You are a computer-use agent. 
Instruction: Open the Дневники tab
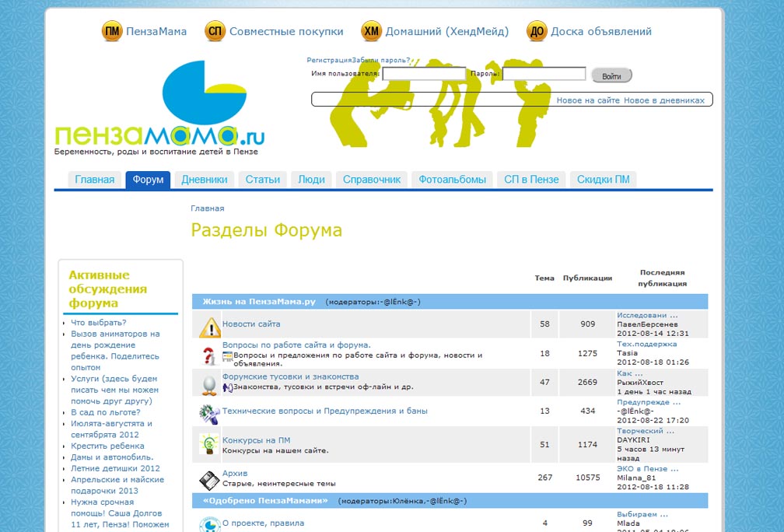(x=204, y=180)
